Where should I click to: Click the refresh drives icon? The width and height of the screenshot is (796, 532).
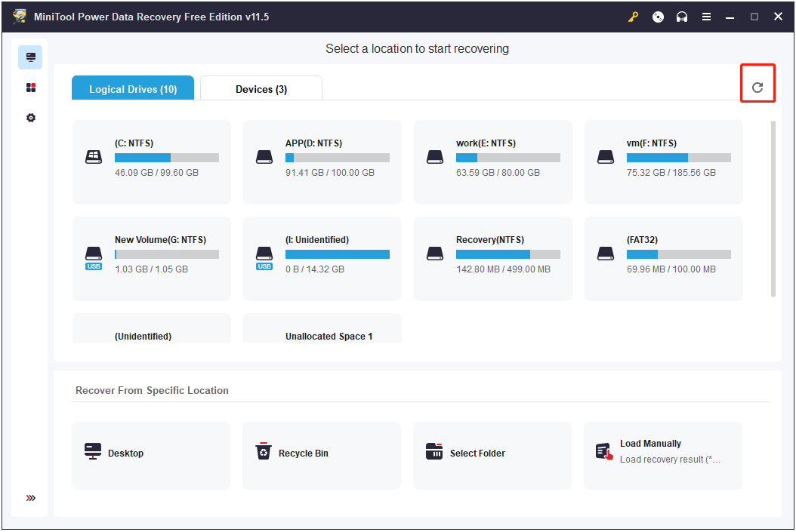[757, 88]
